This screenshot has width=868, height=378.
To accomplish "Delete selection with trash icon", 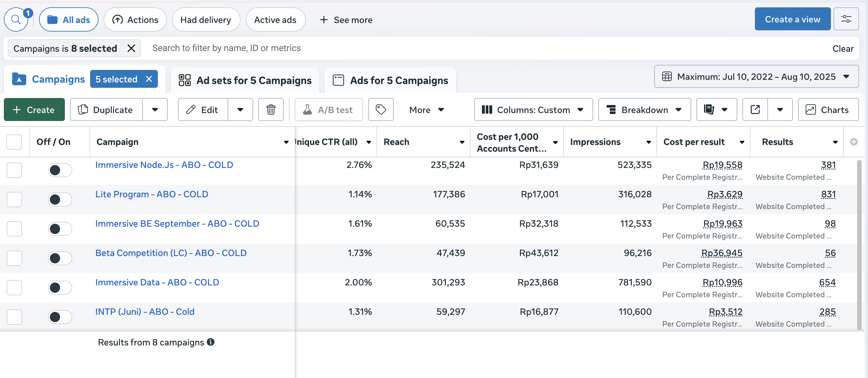I will pos(271,110).
